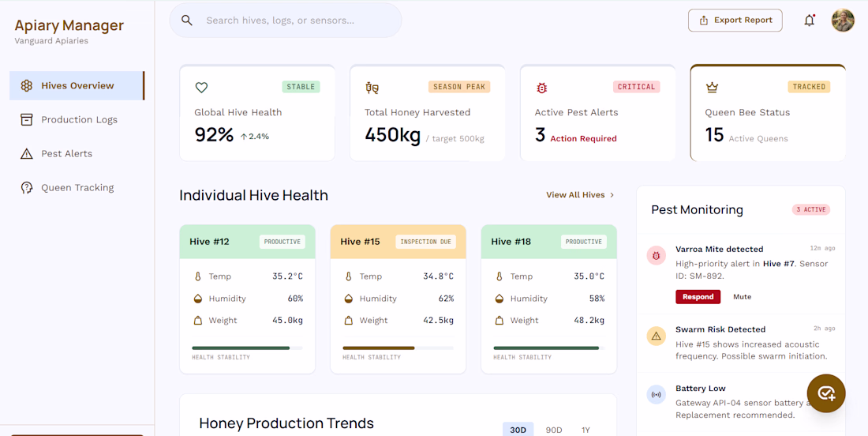Screen dimensions: 868x436
Task: Click the Battery Low alert title
Action: point(700,389)
